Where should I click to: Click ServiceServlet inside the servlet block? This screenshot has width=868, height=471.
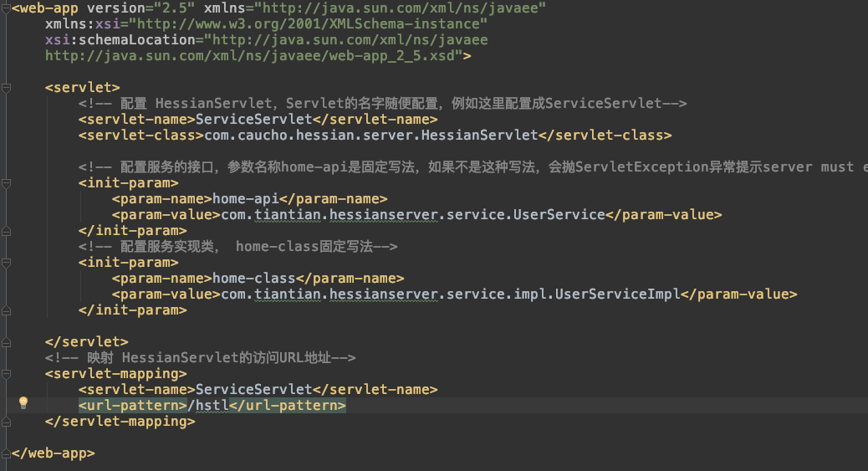[x=254, y=119]
